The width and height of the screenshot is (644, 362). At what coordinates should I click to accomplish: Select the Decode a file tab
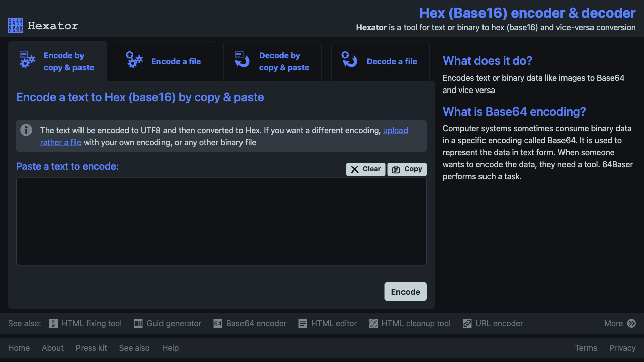[x=380, y=61]
